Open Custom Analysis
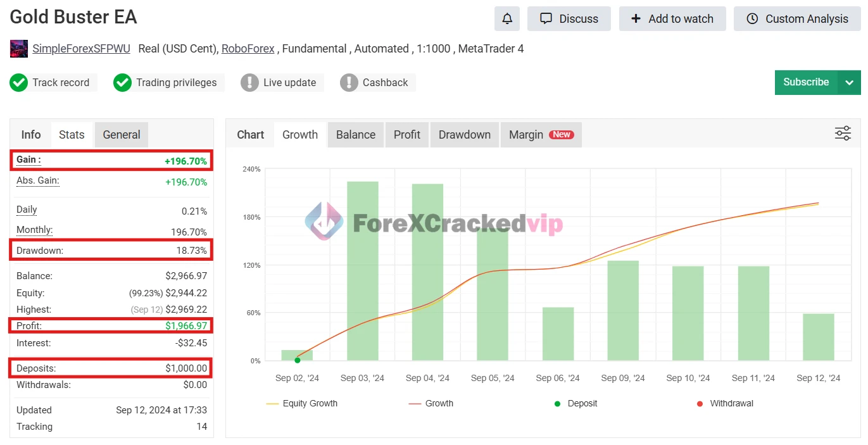This screenshot has height=445, width=868. click(797, 19)
